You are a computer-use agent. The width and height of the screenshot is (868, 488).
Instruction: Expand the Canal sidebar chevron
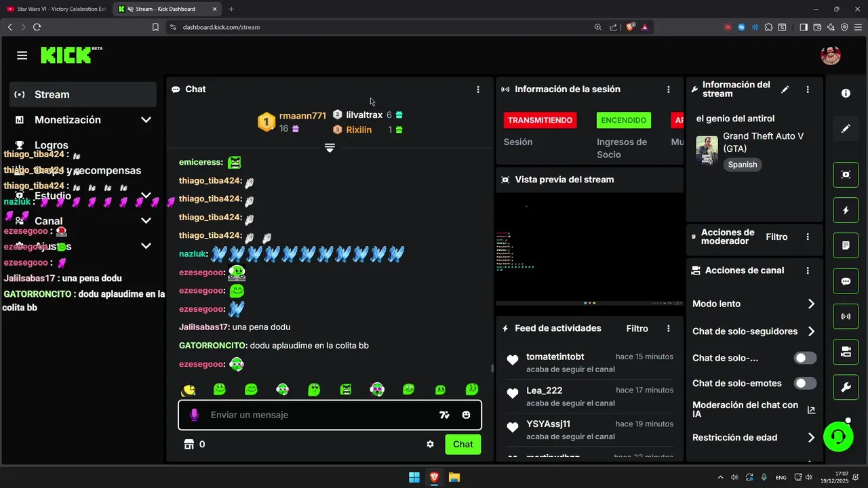pos(146,221)
